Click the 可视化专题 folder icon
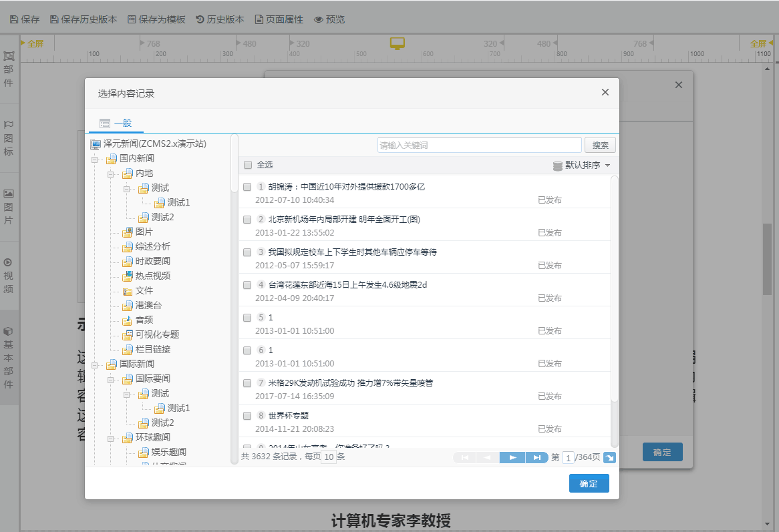Image resolution: width=779 pixels, height=532 pixels. 128,334
